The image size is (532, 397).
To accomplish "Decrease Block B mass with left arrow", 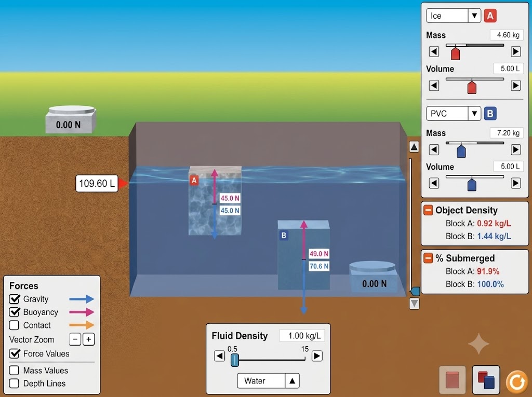I will [434, 149].
